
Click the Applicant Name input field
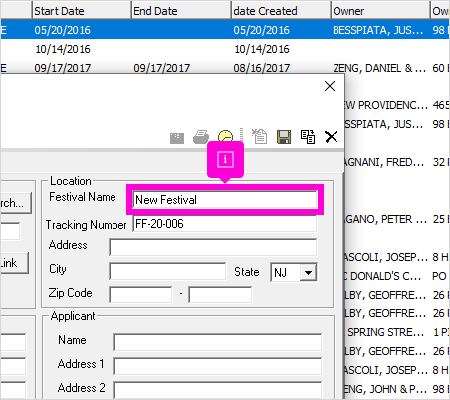[x=218, y=342]
